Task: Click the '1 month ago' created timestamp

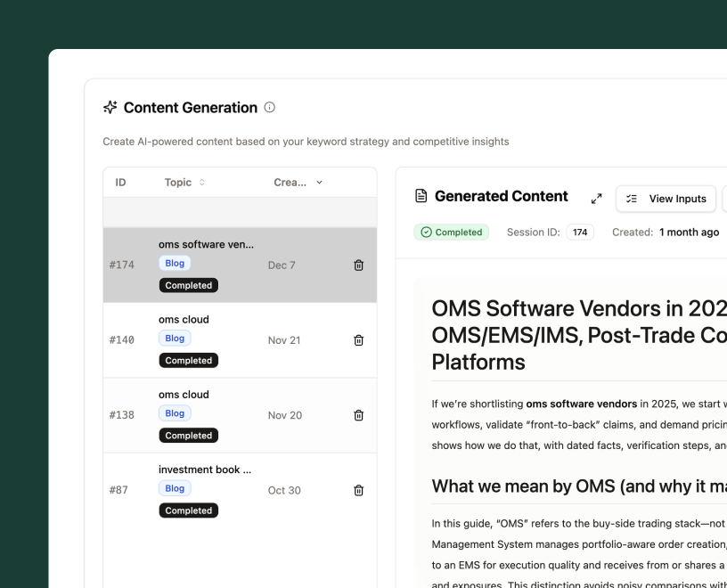Action: pyautogui.click(x=689, y=233)
